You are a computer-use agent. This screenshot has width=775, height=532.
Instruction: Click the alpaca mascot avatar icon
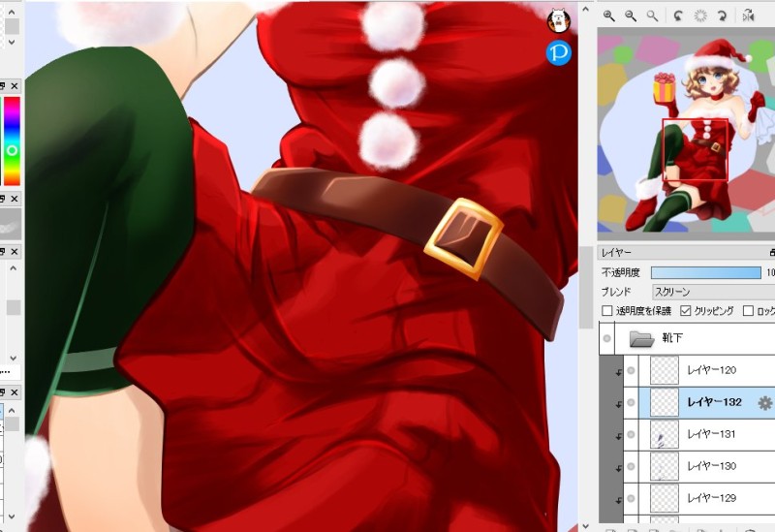[559, 20]
